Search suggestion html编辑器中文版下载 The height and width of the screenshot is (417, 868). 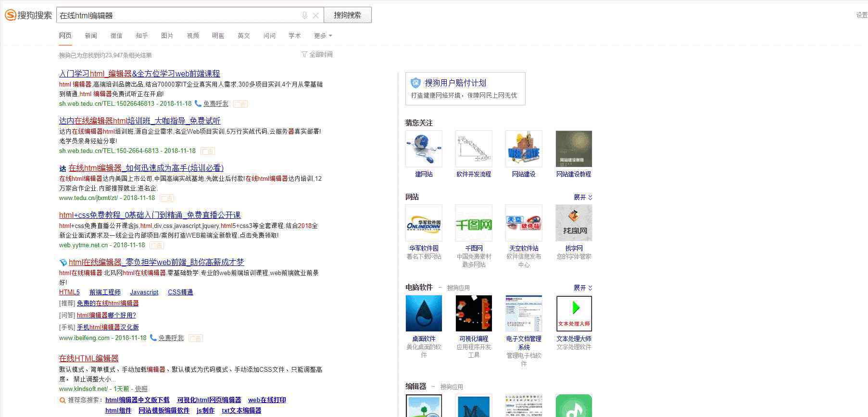click(x=138, y=400)
